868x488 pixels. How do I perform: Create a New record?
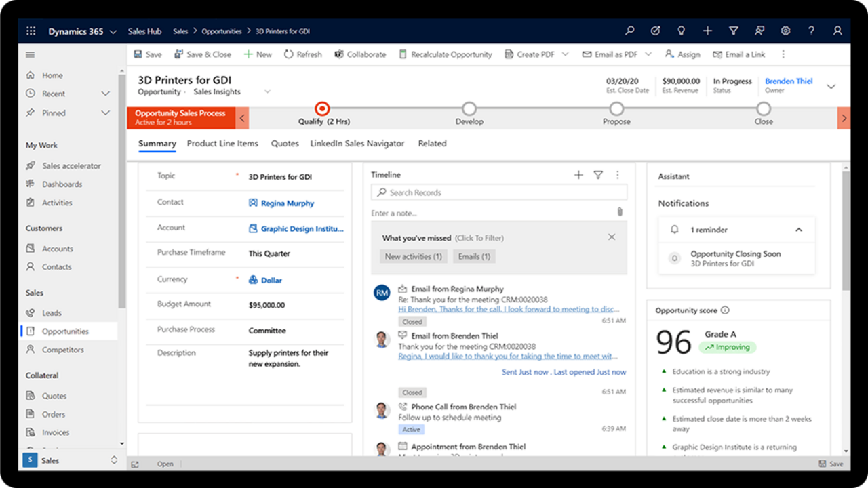(258, 54)
